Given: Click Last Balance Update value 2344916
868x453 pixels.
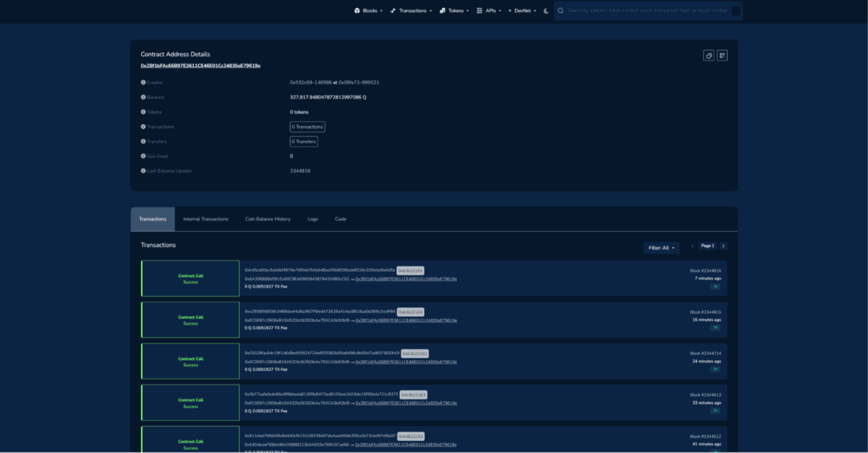Looking at the screenshot, I should (300, 171).
